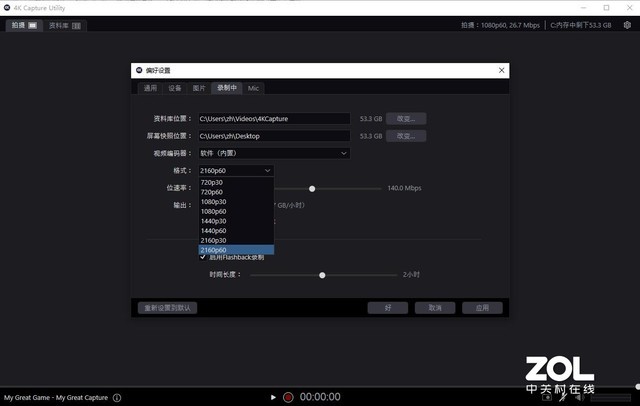Image resolution: width=640 pixels, height=406 pixels.
Task: Click the 位速率 bitrate slider handle
Action: coord(312,189)
